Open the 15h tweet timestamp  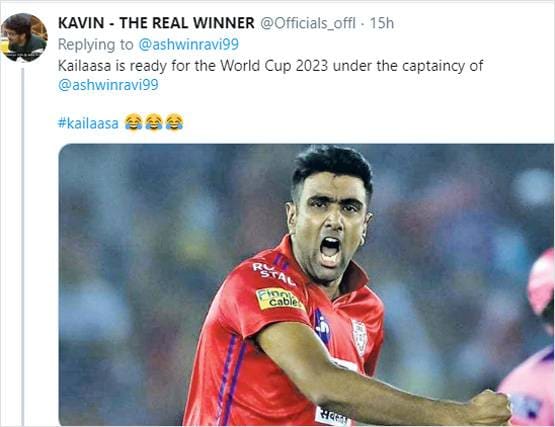[x=382, y=23]
